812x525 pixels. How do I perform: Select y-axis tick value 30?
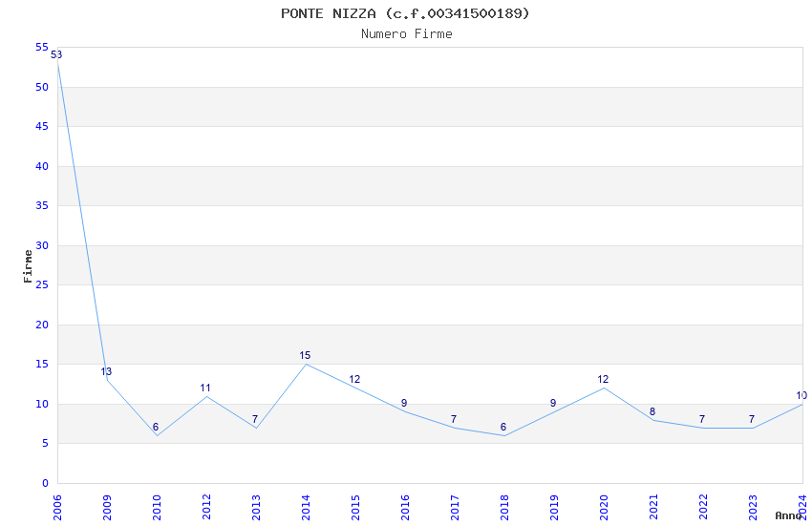coord(42,245)
